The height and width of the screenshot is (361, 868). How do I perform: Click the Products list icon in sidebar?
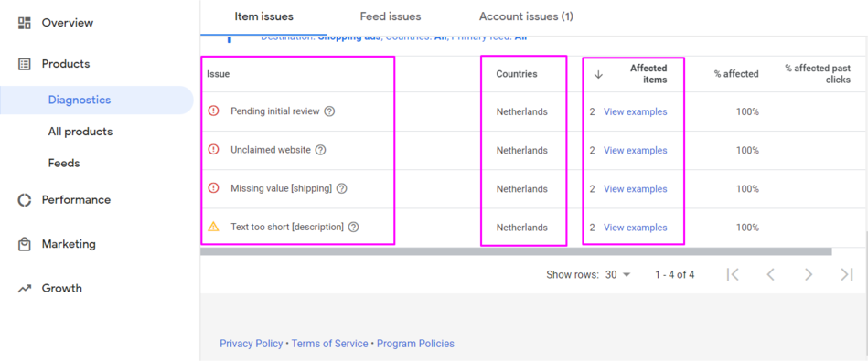[25, 64]
